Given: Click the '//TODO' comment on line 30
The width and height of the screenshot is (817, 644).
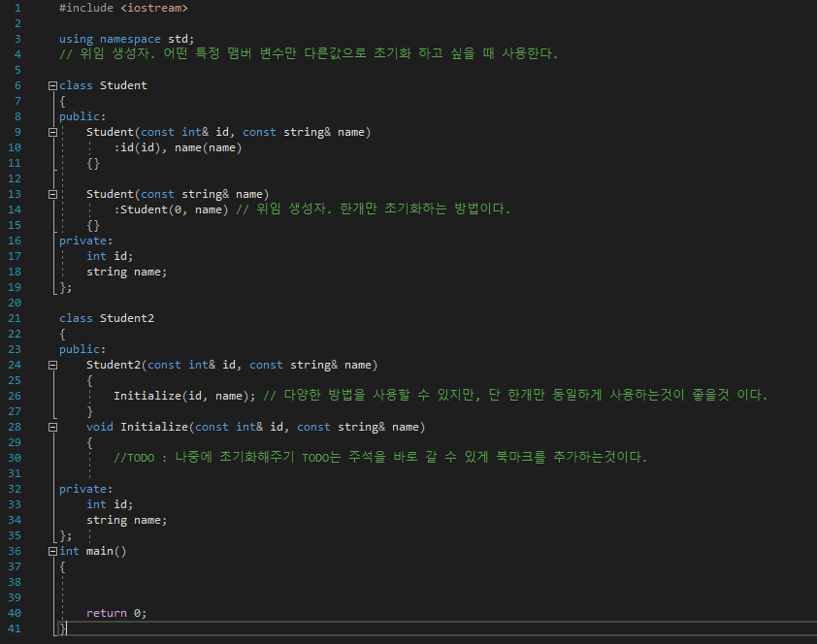Looking at the screenshot, I should click(380, 458).
